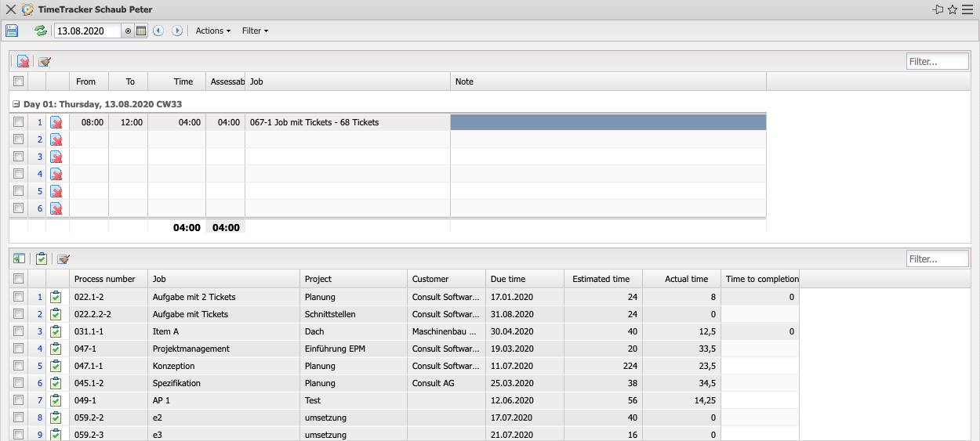Screen dimensions: 980x441
Task: Click the export icon above the jobs table
Action: coord(19,258)
